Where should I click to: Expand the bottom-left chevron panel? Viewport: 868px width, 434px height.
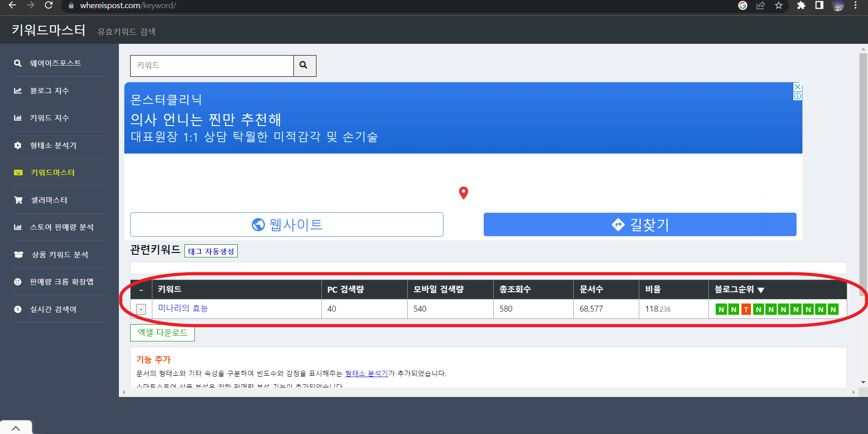pyautogui.click(x=16, y=427)
